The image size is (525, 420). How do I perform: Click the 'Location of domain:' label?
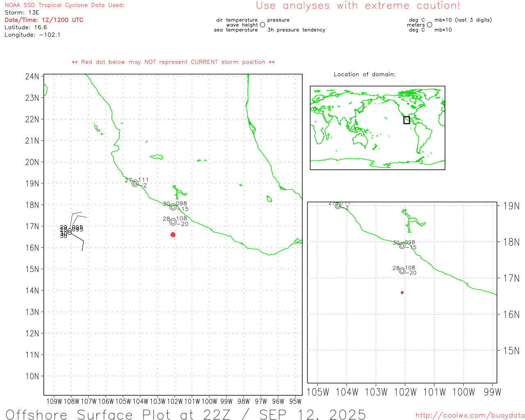(365, 74)
